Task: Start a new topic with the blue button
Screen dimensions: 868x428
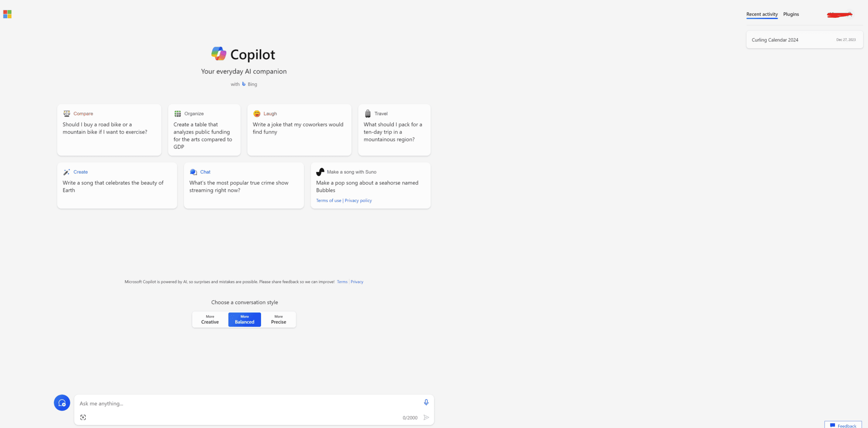Action: tap(62, 403)
